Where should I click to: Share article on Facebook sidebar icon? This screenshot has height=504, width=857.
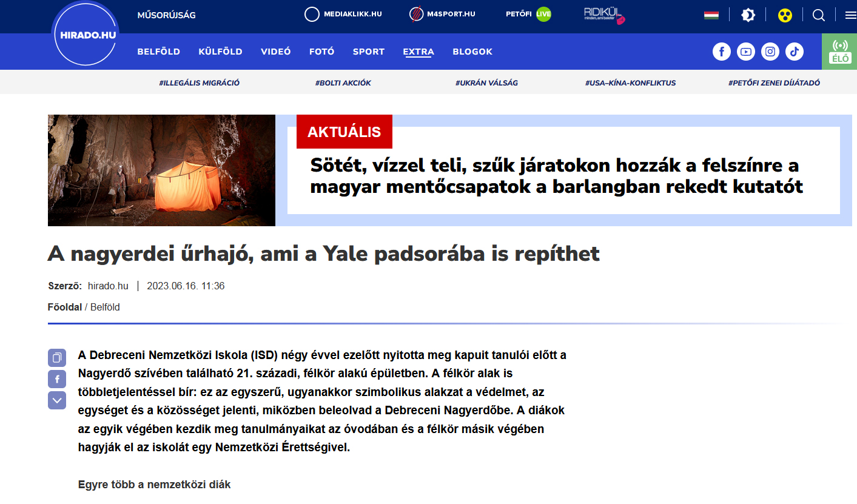click(x=57, y=379)
